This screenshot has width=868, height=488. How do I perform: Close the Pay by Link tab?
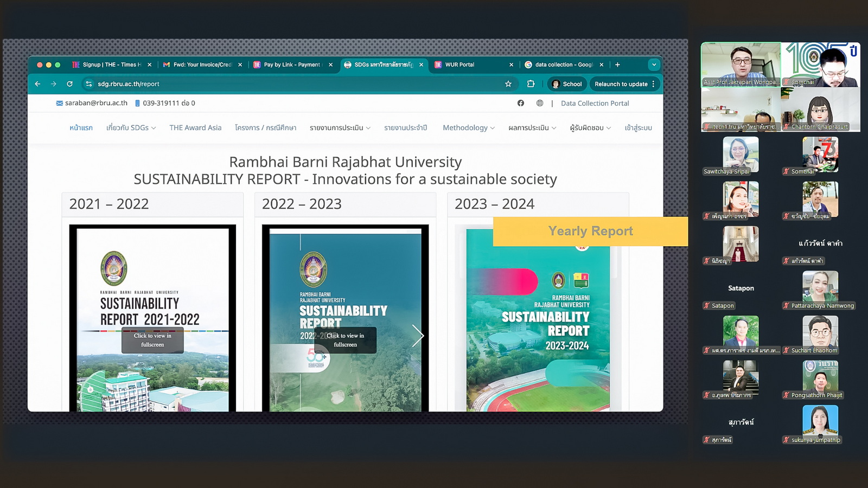(x=330, y=65)
